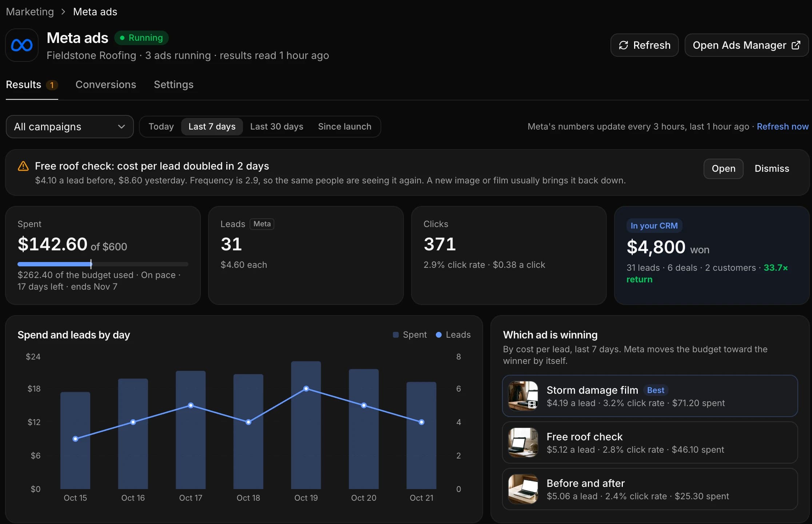Switch to the Conversions tab
The width and height of the screenshot is (812, 524).
pos(106,85)
